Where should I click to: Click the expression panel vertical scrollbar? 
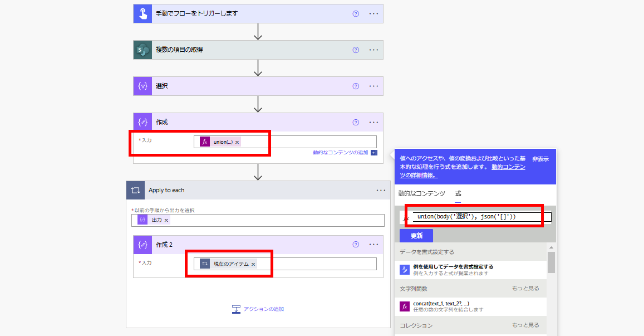coord(551,262)
